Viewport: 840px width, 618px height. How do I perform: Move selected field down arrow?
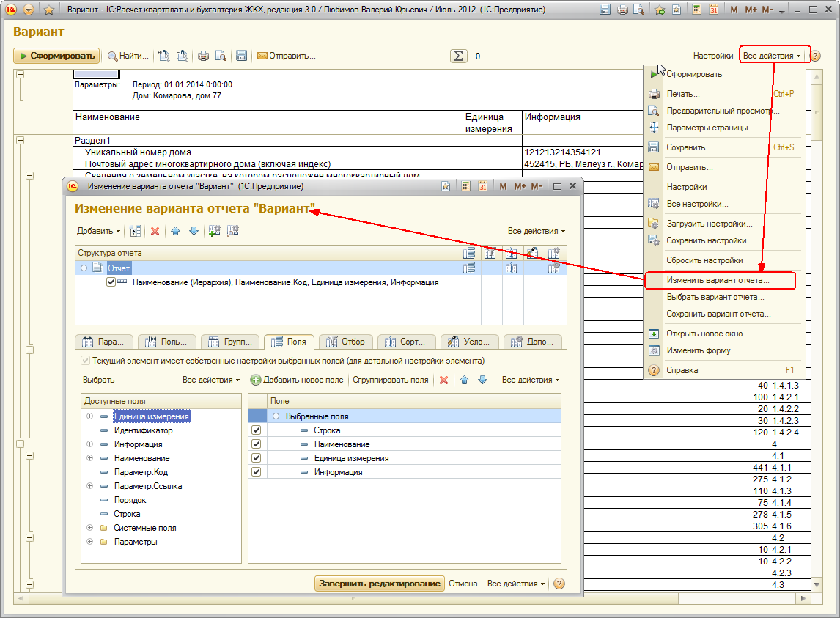[483, 380]
